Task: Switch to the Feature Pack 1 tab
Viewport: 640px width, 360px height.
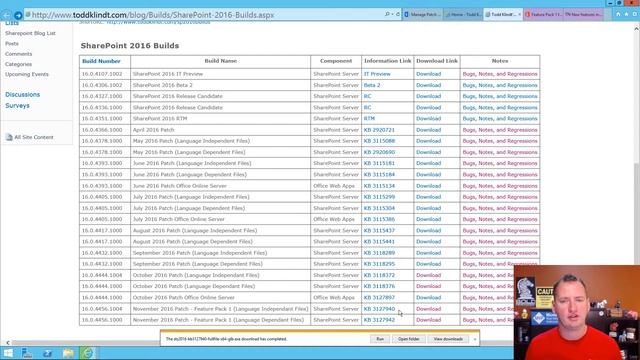Action: pyautogui.click(x=544, y=15)
